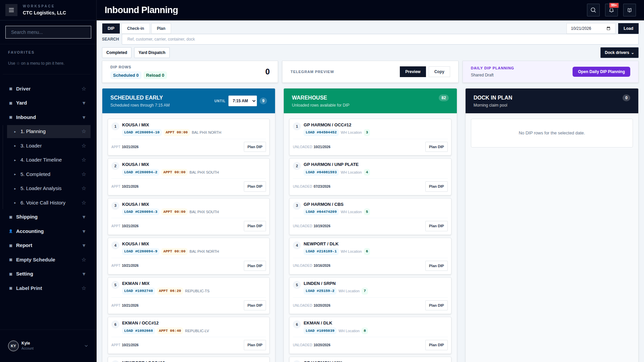Image resolution: width=644 pixels, height=362 pixels.
Task: Expand the Setting menu arrow
Action: pos(84,274)
